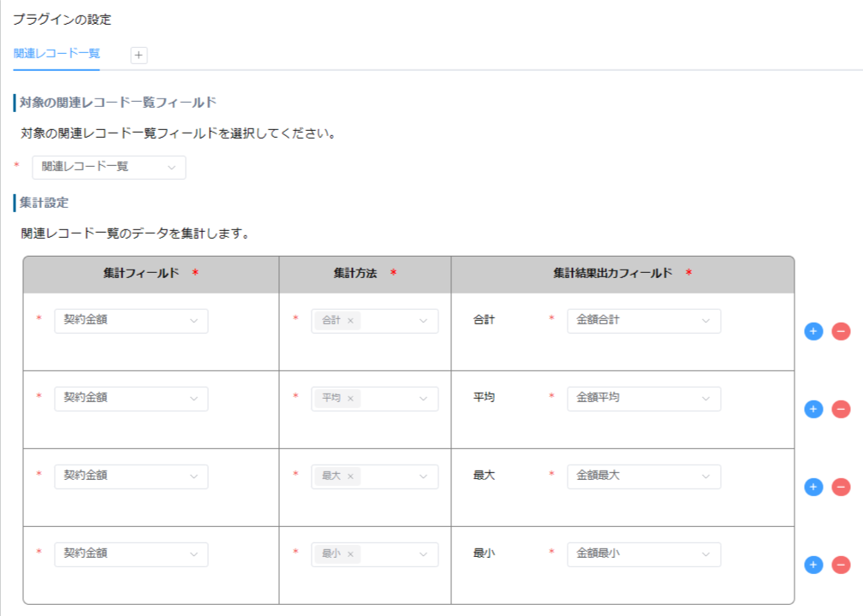Image resolution: width=863 pixels, height=616 pixels.
Task: Add a row after the 平均 row
Action: (x=813, y=409)
